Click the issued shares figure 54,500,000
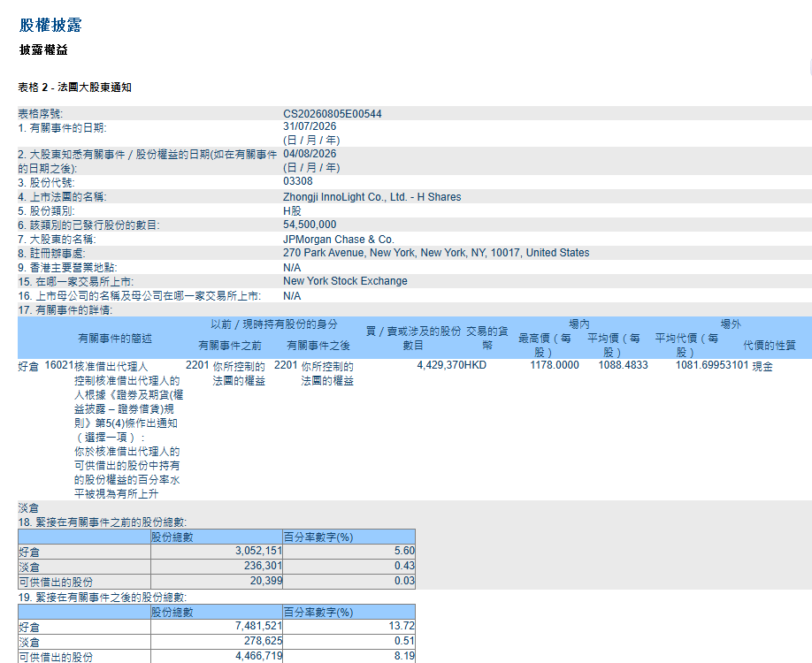The height and width of the screenshot is (663, 812). coord(310,225)
